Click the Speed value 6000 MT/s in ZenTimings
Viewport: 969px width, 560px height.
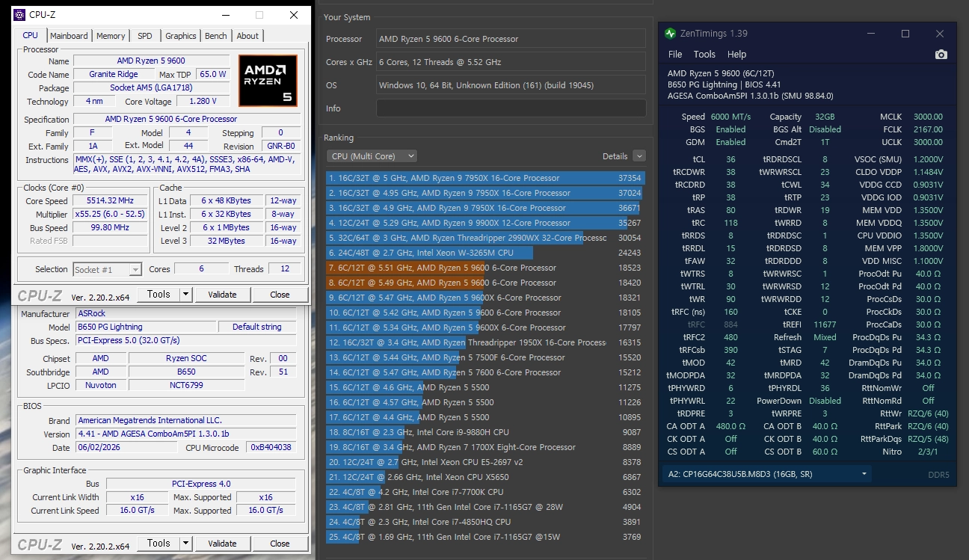click(x=730, y=117)
